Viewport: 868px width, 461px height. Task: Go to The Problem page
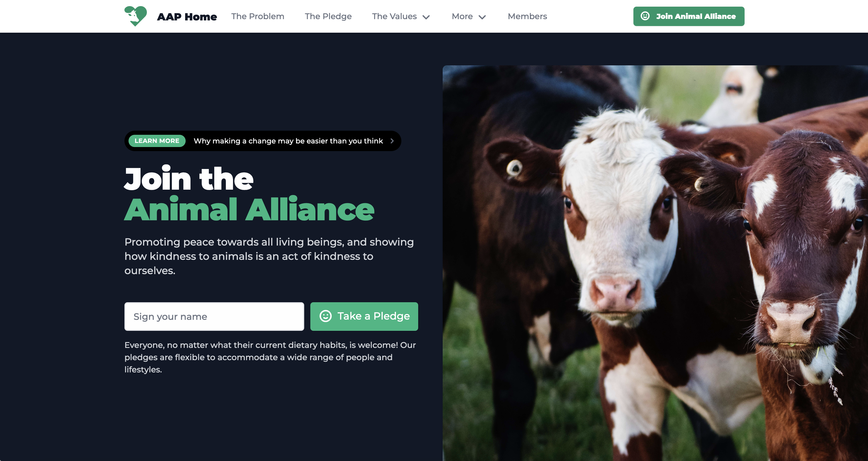[258, 16]
